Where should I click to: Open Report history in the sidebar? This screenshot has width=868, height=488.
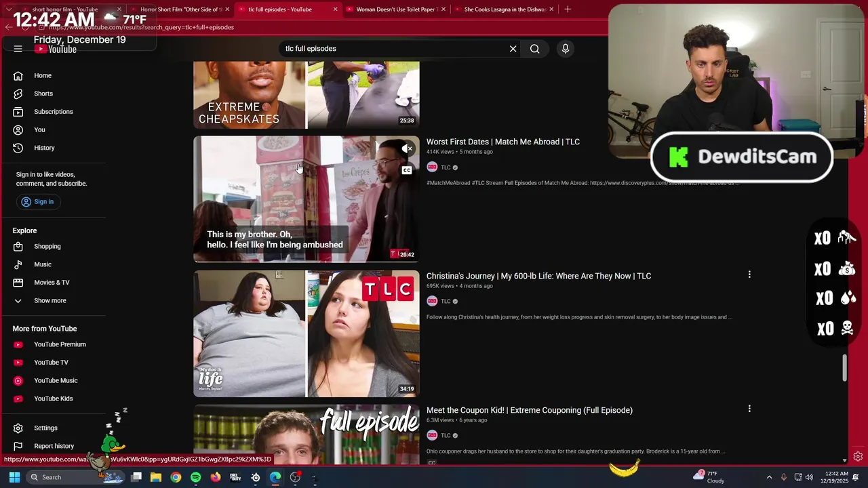(x=54, y=446)
